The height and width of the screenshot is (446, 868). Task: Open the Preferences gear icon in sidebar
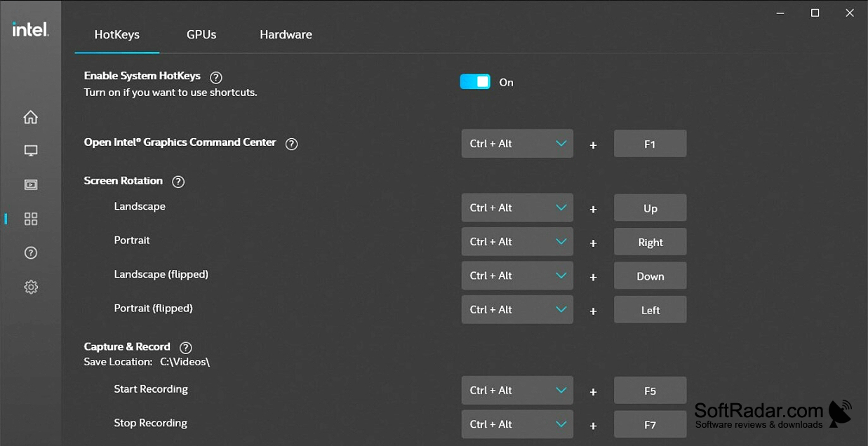pyautogui.click(x=31, y=287)
